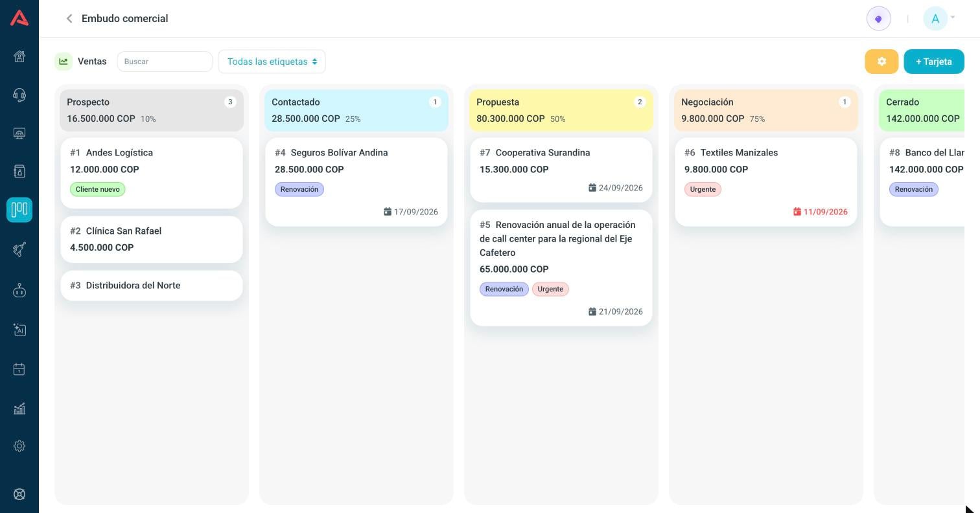
Task: Open the rocket icon in the sidebar
Action: coord(19,249)
